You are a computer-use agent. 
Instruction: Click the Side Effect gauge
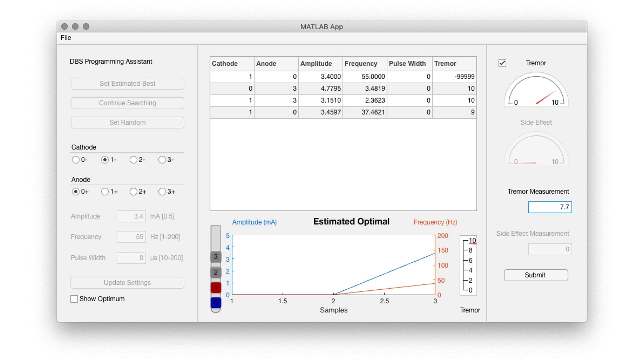536,150
